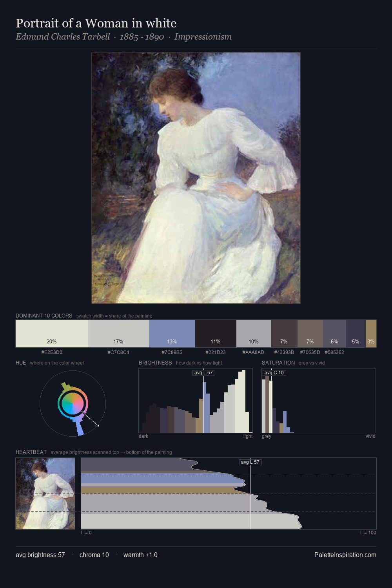
Task: Click the brightness histogram chart
Action: coord(196,401)
